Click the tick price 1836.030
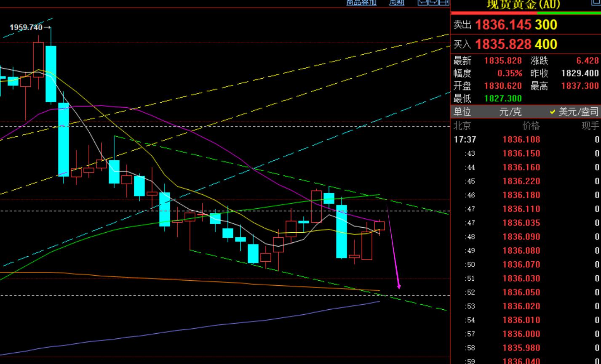This screenshot has width=601, height=364. (x=521, y=278)
